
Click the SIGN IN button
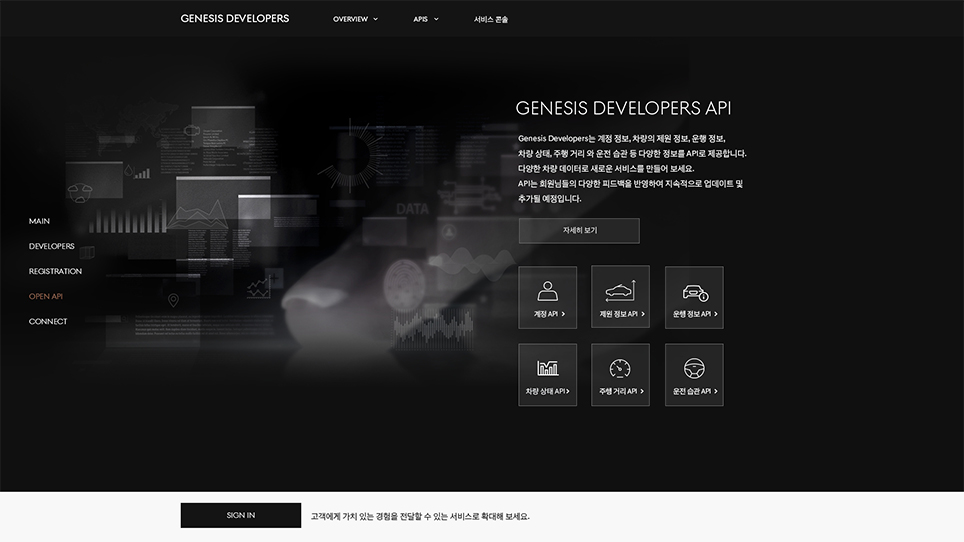[241, 516]
